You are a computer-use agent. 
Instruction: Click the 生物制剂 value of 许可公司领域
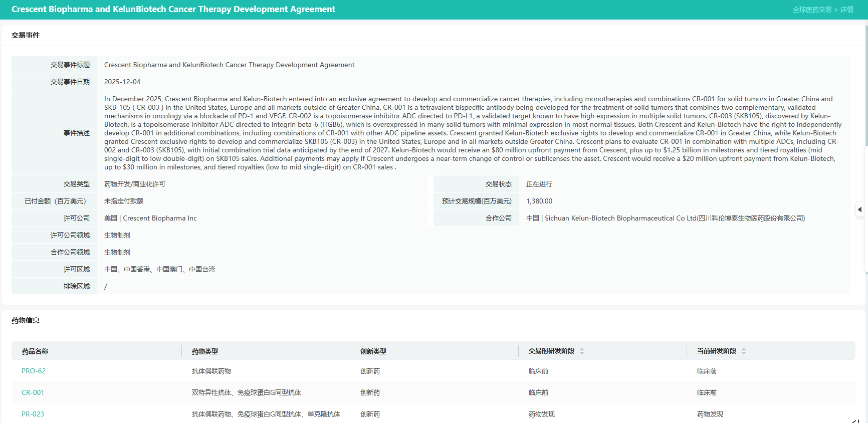pyautogui.click(x=117, y=235)
